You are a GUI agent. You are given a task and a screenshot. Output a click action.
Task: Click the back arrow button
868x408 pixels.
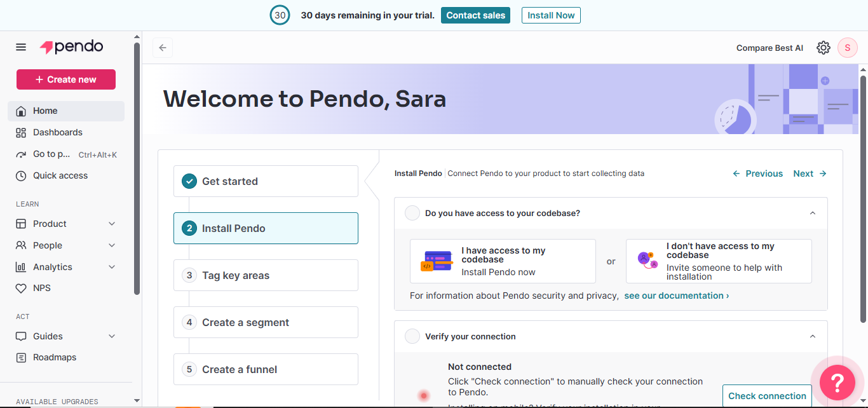(163, 48)
